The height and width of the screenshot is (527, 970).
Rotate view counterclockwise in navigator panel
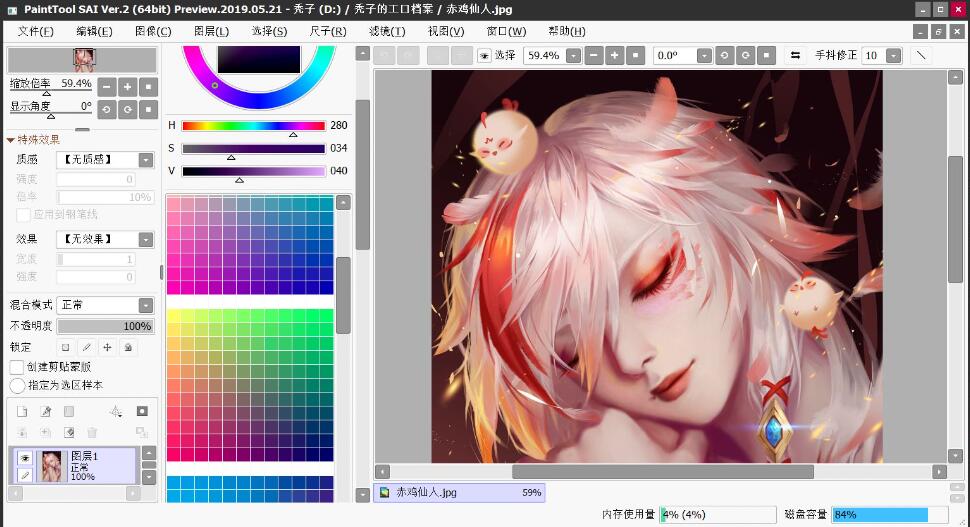(x=106, y=109)
